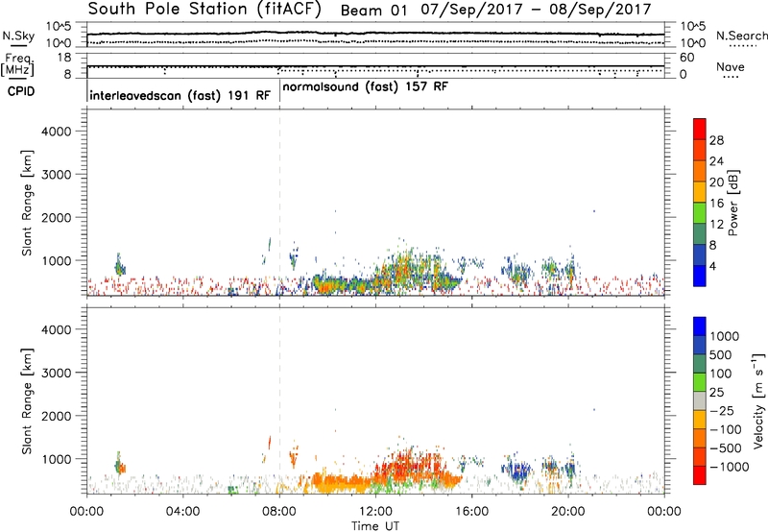Image resolution: width=768 pixels, height=532 pixels.
Task: Click the "2000" tick in the power panel
Action: pos(57,217)
